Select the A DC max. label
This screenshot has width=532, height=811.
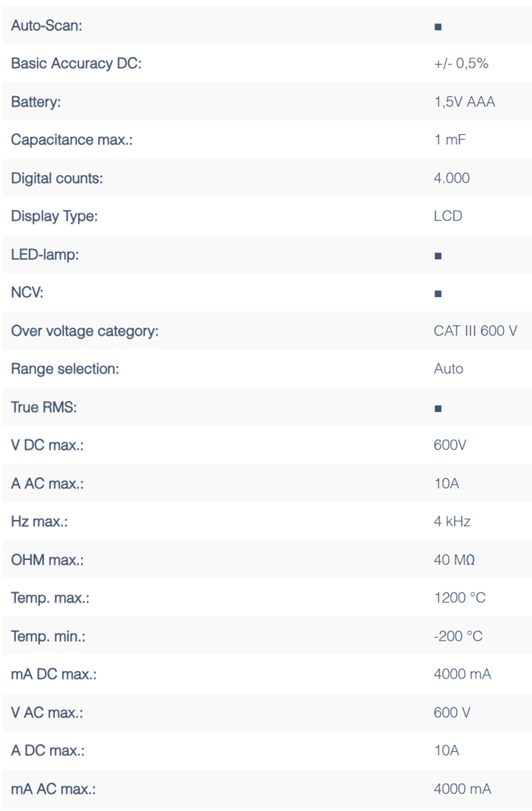48,750
